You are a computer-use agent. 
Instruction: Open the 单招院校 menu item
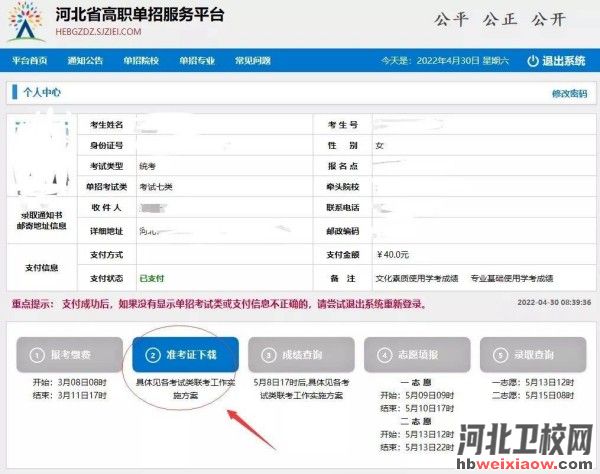(x=141, y=61)
